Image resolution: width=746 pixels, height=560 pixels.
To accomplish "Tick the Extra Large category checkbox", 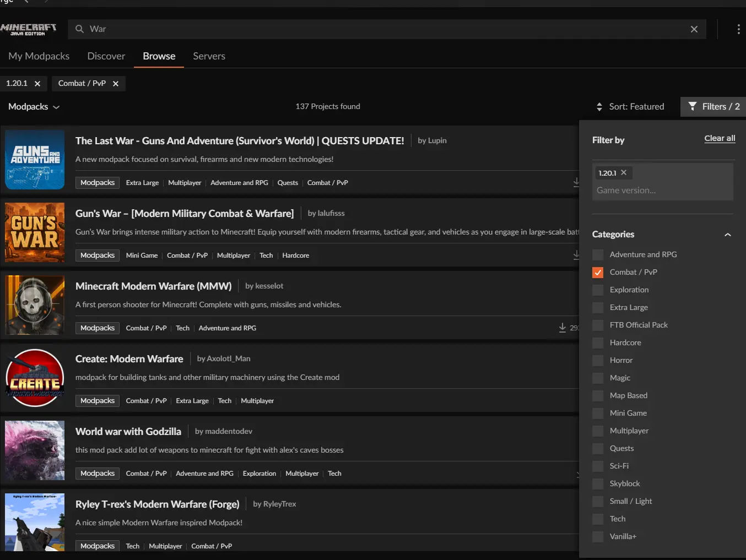I will [x=598, y=307].
